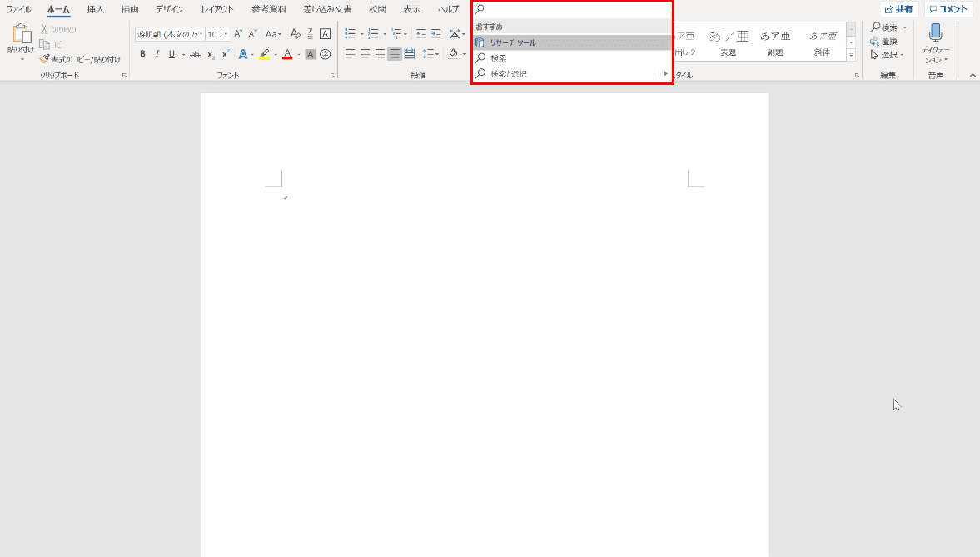Switch to the レイアウト tab
The height and width of the screenshot is (557, 980).
(216, 9)
